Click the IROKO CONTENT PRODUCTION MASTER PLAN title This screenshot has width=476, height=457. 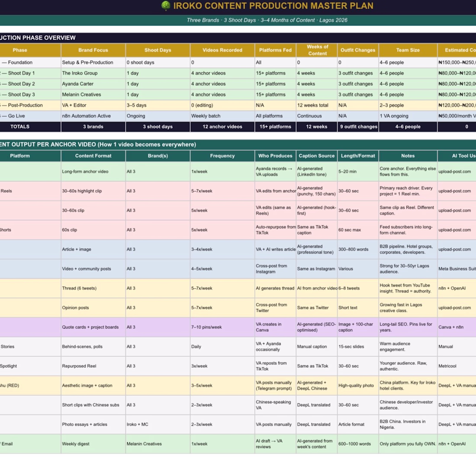pos(273,6)
